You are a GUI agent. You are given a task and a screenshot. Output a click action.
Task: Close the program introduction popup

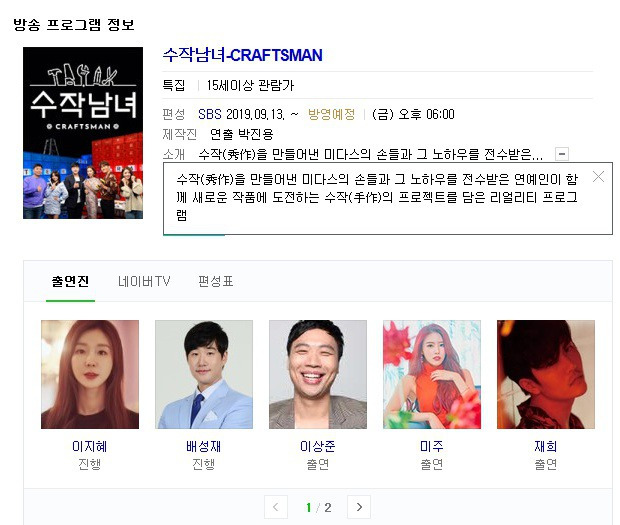pyautogui.click(x=598, y=176)
